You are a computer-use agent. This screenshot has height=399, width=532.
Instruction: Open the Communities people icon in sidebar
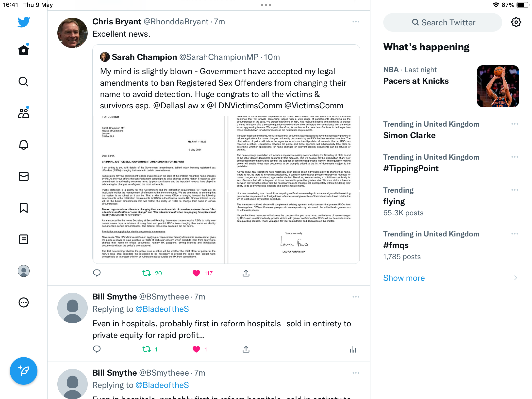click(24, 113)
